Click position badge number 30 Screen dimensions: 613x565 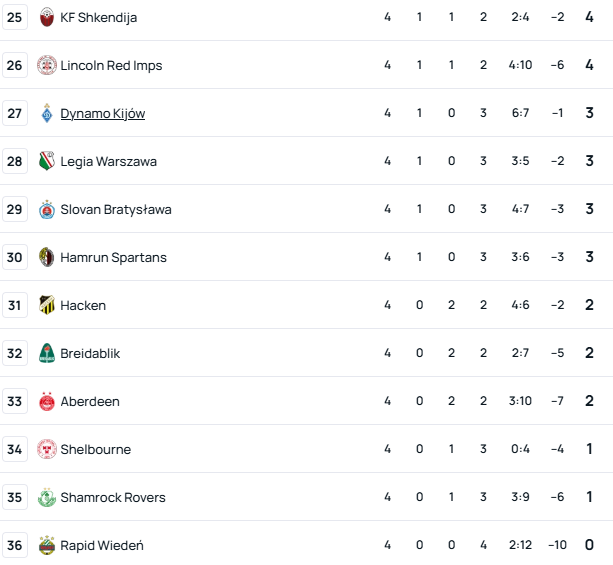[15, 257]
